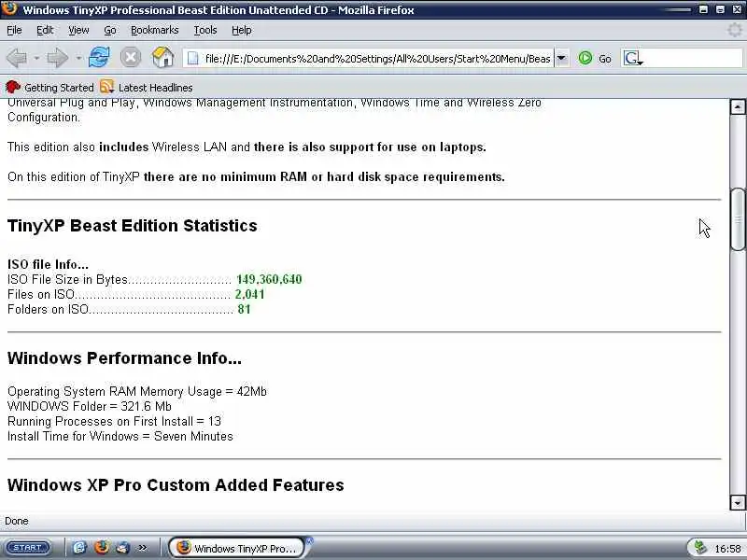Click the Done status bar text

click(x=17, y=521)
